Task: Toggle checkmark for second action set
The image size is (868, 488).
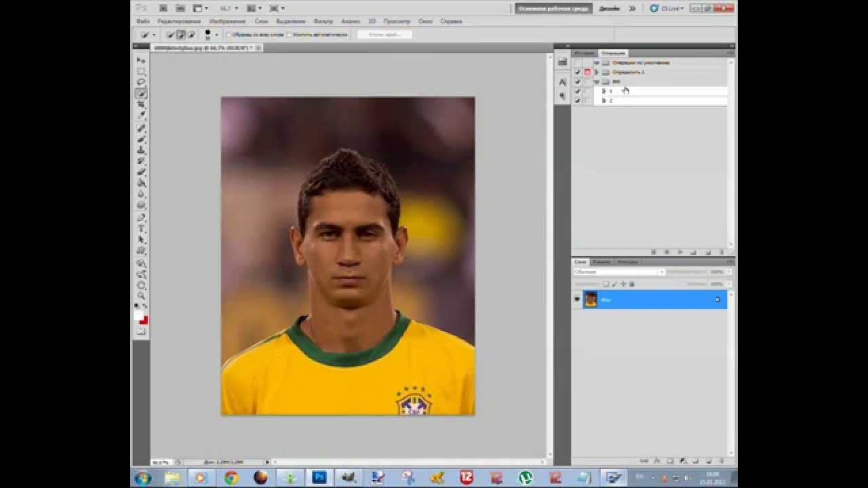Action: [578, 72]
